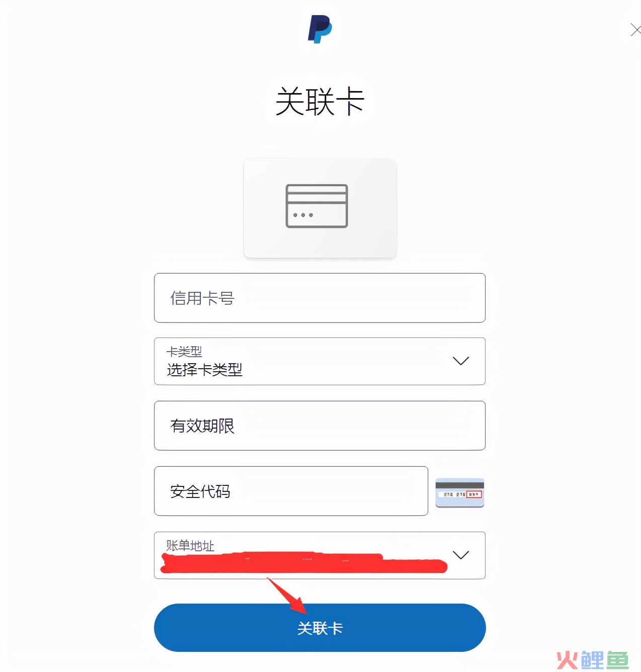This screenshot has width=641, height=672.
Task: Click the PayPal logo at top
Action: coord(320,29)
